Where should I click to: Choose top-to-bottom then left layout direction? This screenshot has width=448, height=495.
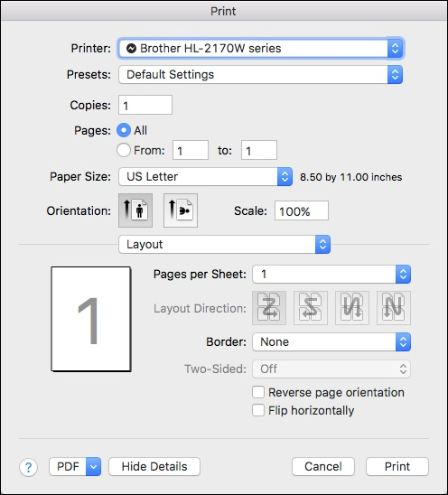click(394, 308)
